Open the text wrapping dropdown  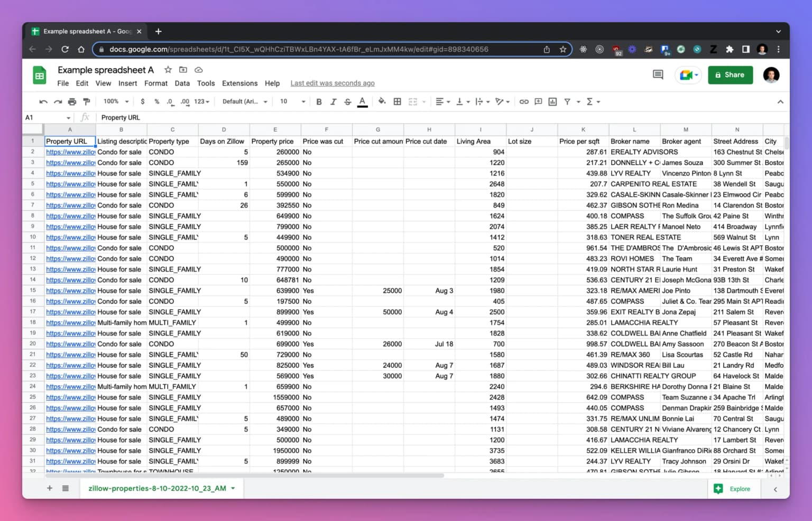coord(482,101)
